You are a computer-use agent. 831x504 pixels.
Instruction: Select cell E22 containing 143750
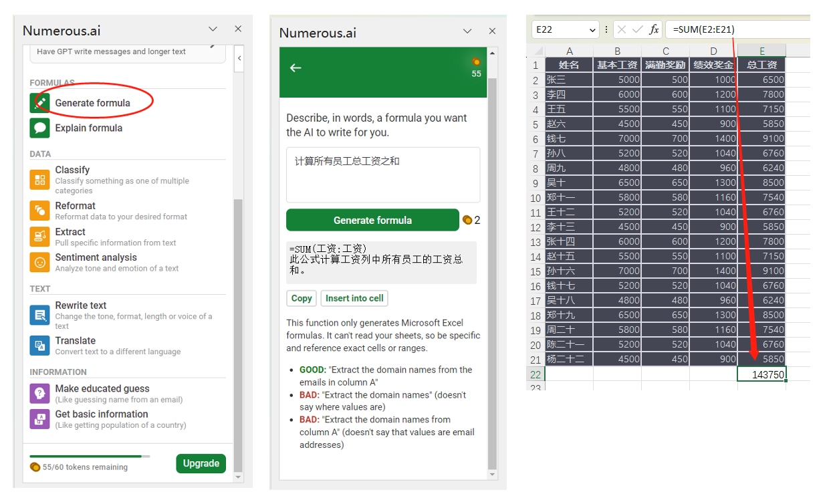761,374
